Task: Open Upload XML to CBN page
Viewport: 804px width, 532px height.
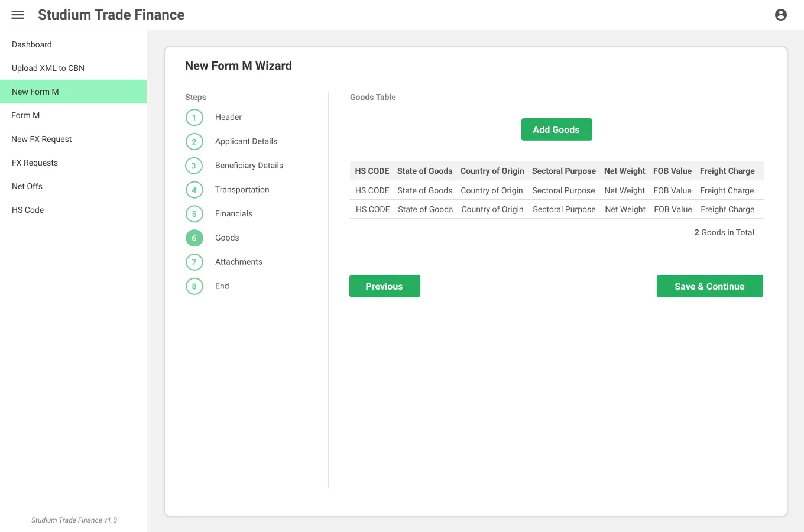Action: pyautogui.click(x=73, y=68)
